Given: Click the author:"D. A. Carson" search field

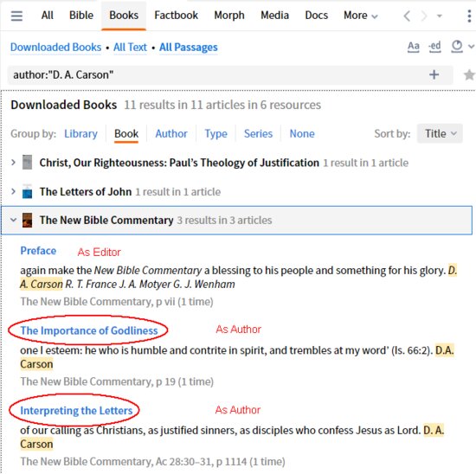Looking at the screenshot, I should coord(230,74).
